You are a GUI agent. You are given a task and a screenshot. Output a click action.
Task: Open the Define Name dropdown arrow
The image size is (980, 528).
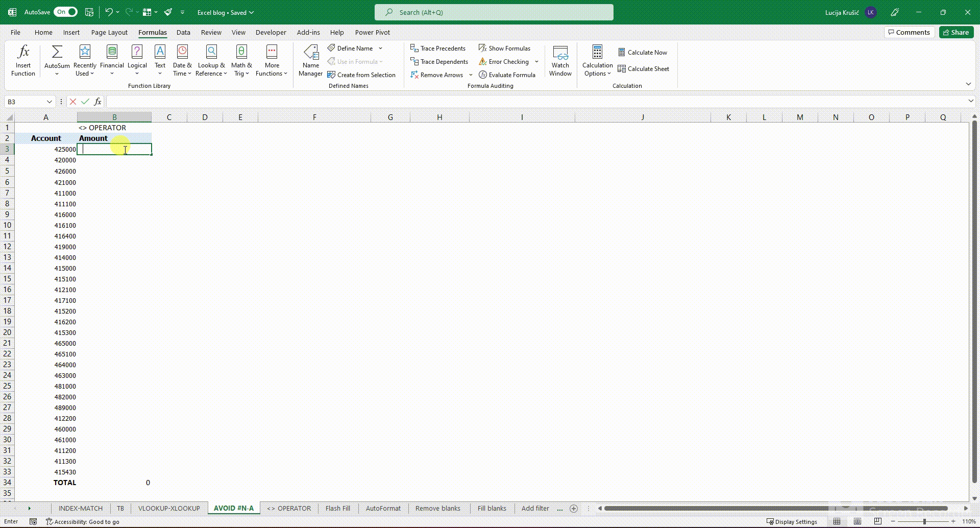click(380, 48)
